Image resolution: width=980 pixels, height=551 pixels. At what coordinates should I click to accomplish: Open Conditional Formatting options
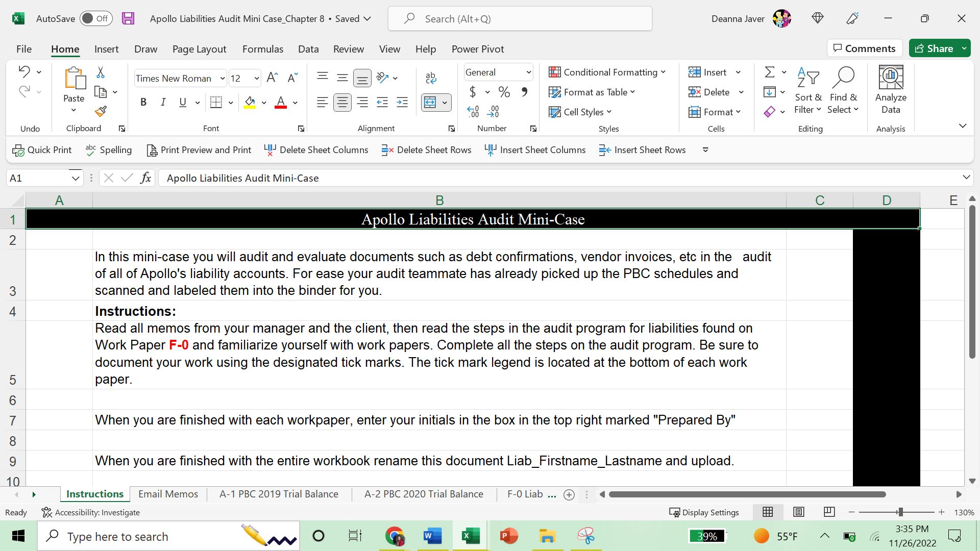(607, 72)
